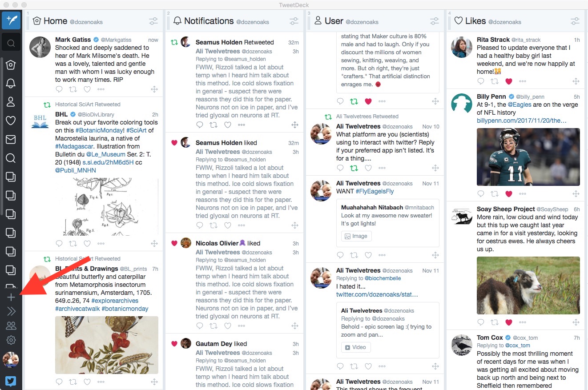Like Mark Gatiss's tweet
Screen dimensions: 588x390
(87, 89)
